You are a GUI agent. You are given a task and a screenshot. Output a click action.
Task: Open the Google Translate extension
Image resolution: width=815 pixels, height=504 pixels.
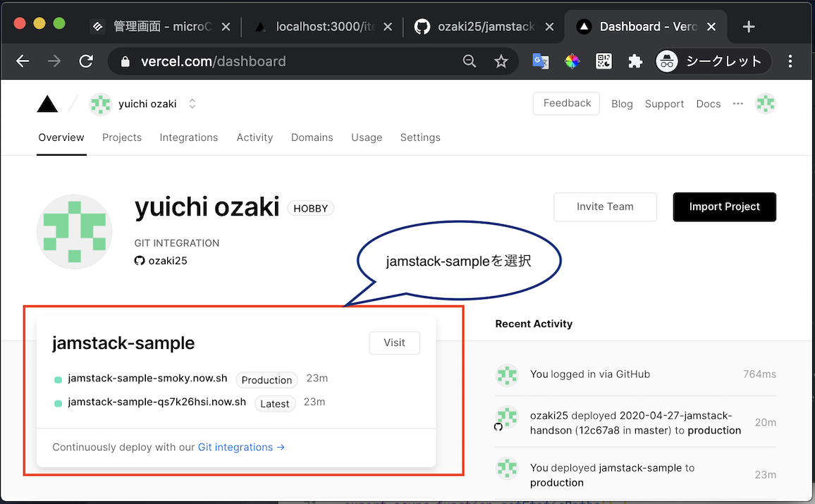tap(541, 61)
